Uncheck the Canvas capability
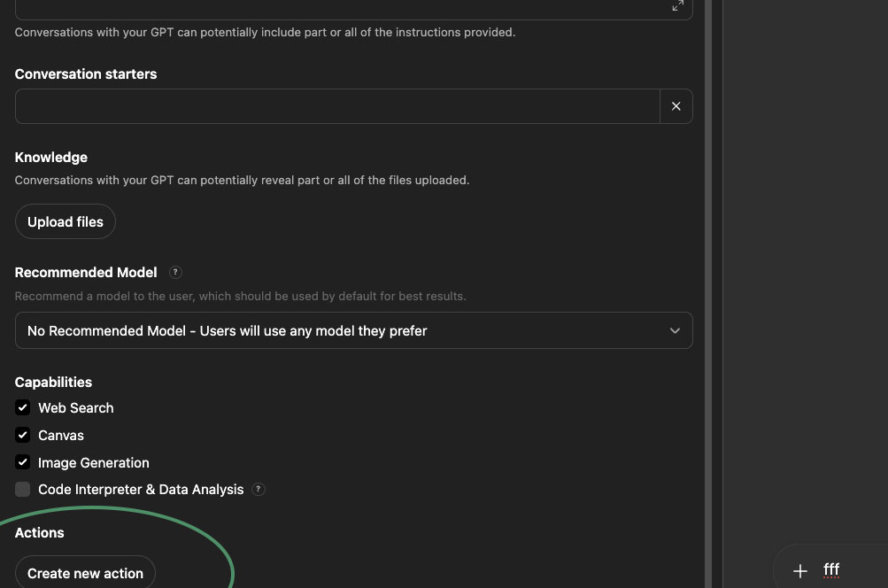888x588 pixels. point(22,435)
